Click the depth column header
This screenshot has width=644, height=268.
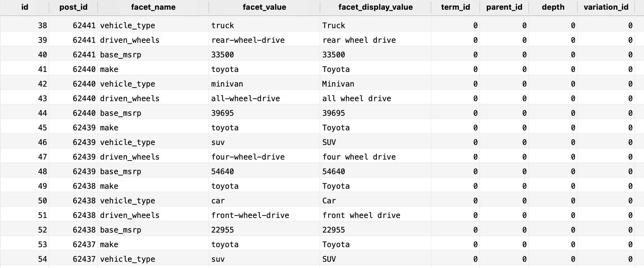[553, 7]
